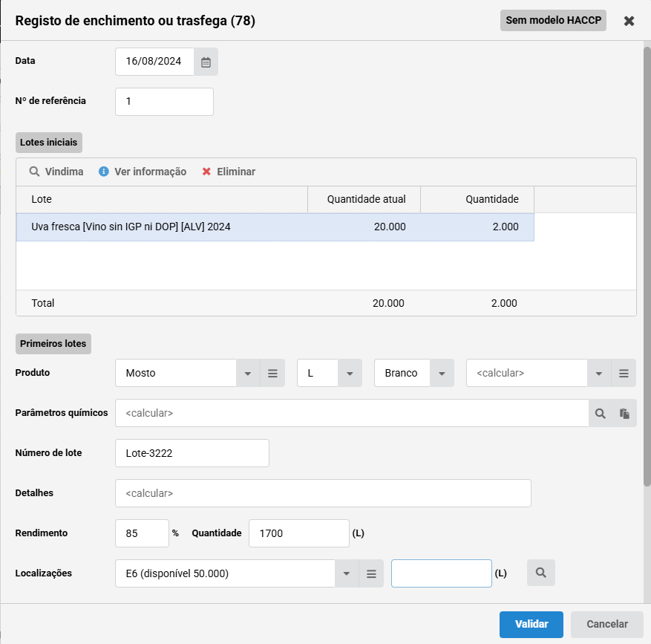Click Sem modelo HACCP button
The width and height of the screenshot is (651, 644).
click(553, 20)
